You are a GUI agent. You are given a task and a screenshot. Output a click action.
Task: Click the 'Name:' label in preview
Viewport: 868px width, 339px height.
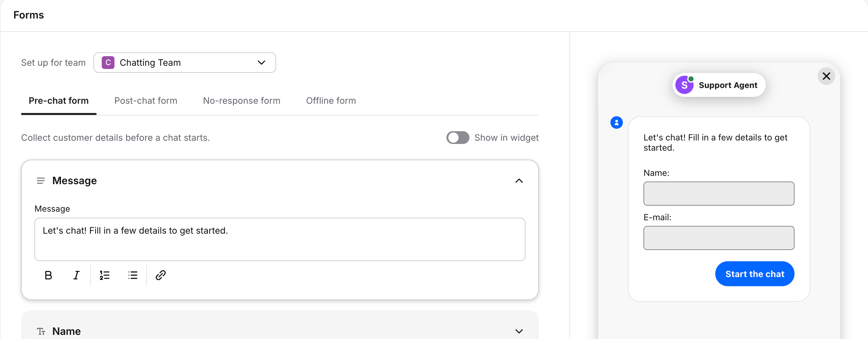click(656, 173)
